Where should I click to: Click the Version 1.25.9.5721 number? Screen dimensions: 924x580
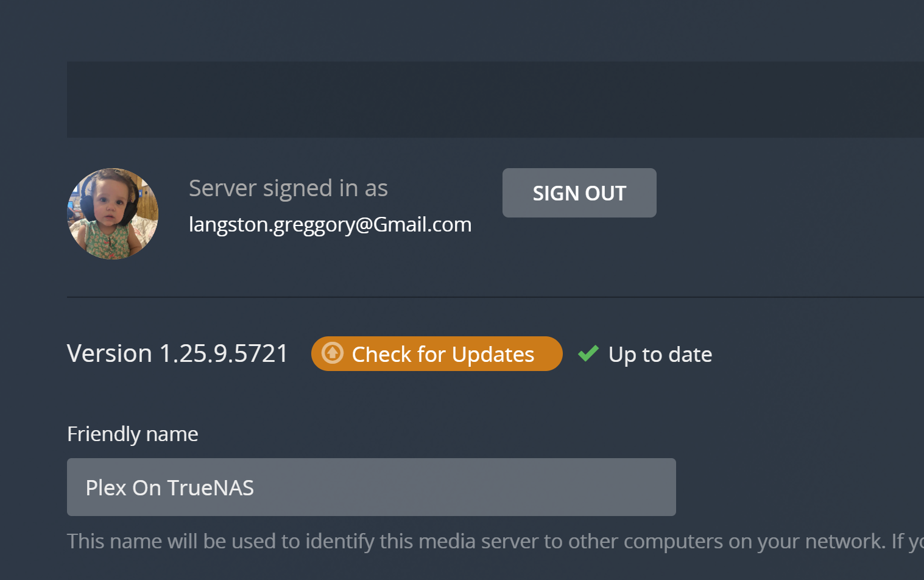[x=224, y=353]
